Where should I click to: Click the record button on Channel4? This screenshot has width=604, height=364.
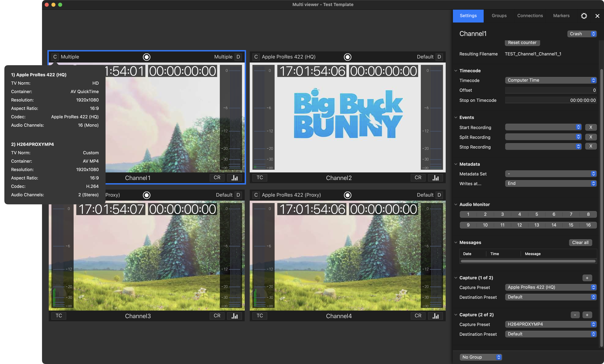pos(348,195)
